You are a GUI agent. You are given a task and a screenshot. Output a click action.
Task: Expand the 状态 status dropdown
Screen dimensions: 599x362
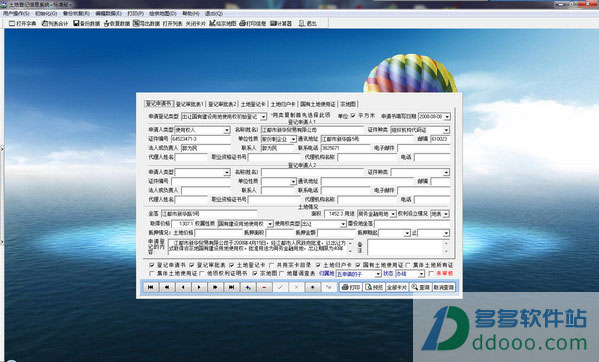[x=421, y=274]
